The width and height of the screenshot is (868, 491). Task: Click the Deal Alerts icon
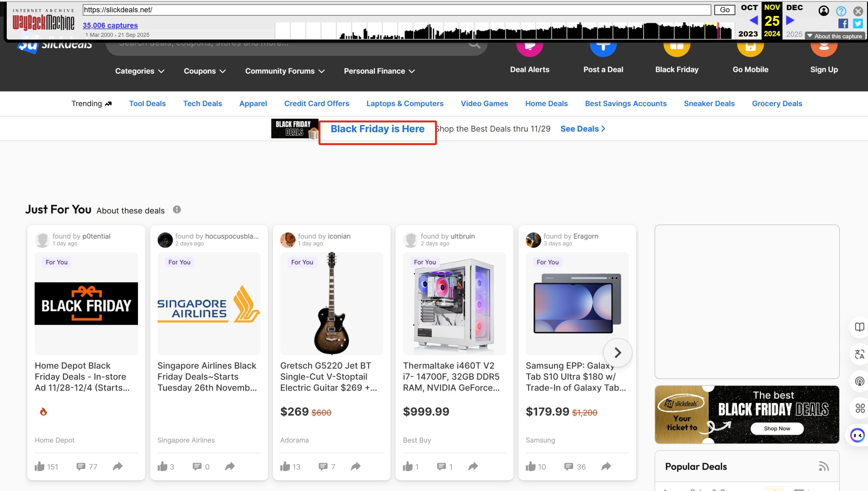[x=530, y=48]
